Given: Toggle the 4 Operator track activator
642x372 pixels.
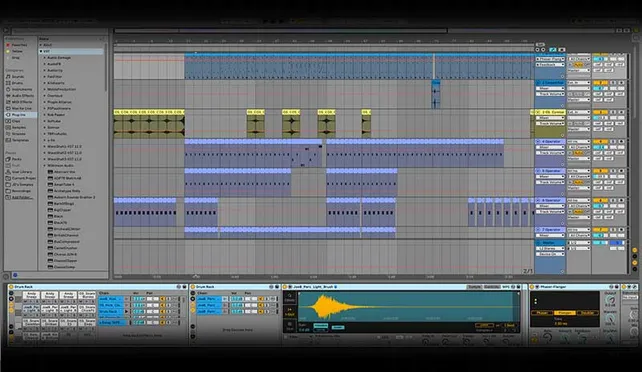Looking at the screenshot, I should click(x=600, y=142).
